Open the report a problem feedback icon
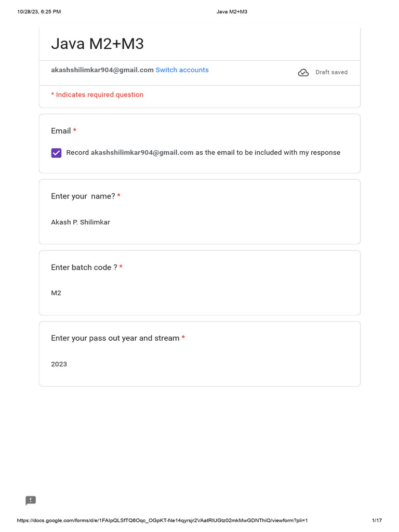This screenshot has height=532, width=399. point(31,500)
